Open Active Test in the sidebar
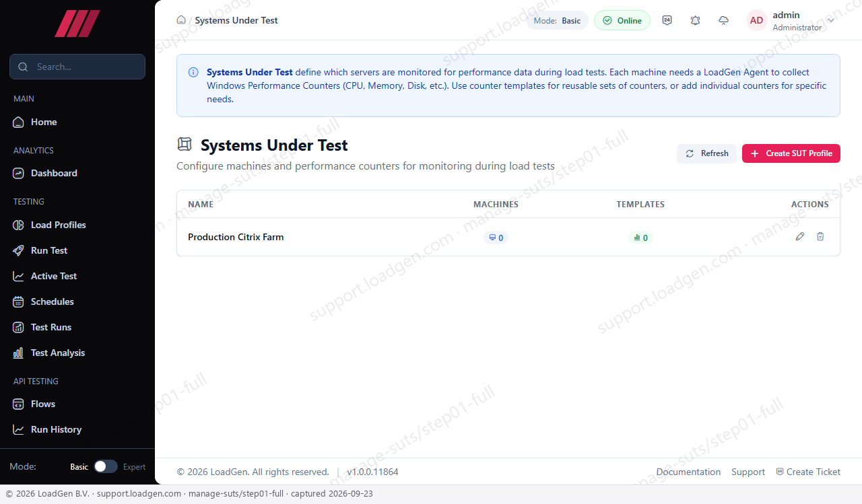862x504 pixels. [77, 276]
